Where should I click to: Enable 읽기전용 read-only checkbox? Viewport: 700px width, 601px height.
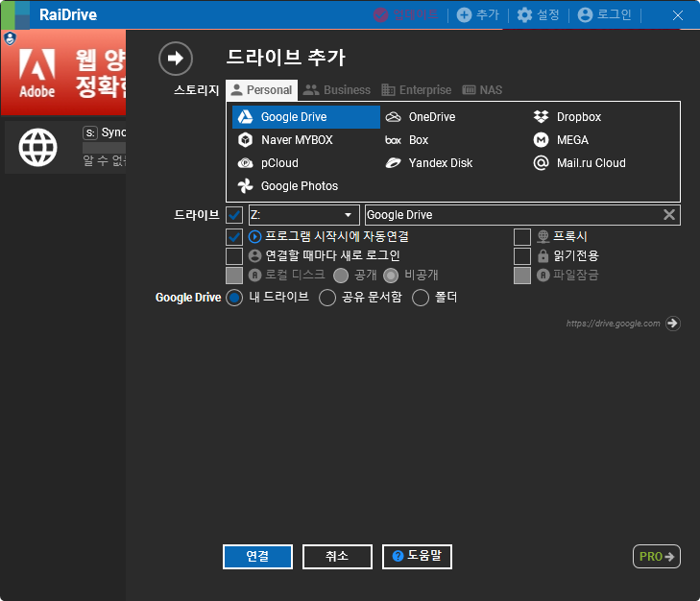tap(522, 256)
